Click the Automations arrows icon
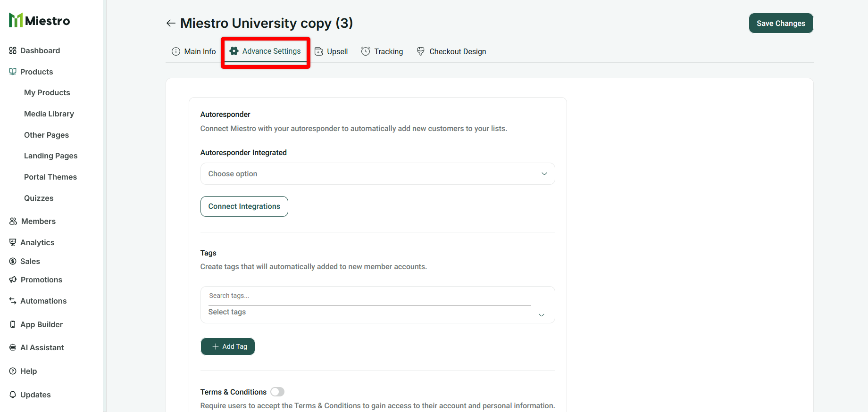The height and width of the screenshot is (412, 868). [13, 301]
